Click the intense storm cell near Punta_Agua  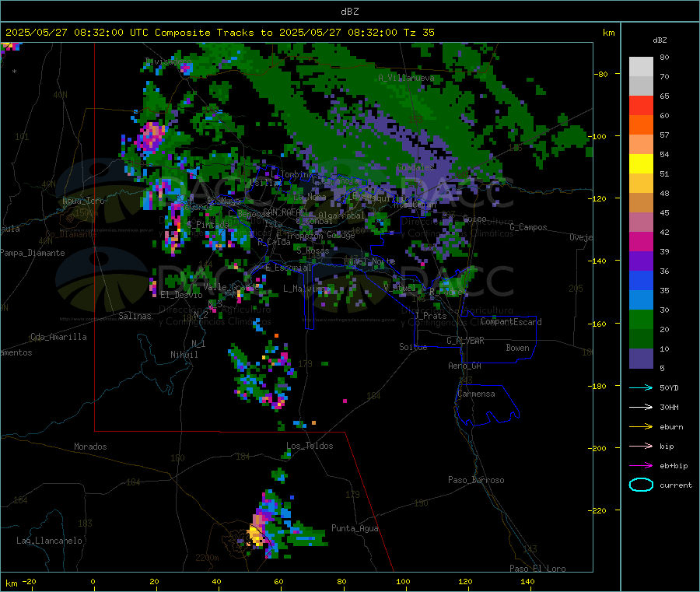pyautogui.click(x=256, y=534)
